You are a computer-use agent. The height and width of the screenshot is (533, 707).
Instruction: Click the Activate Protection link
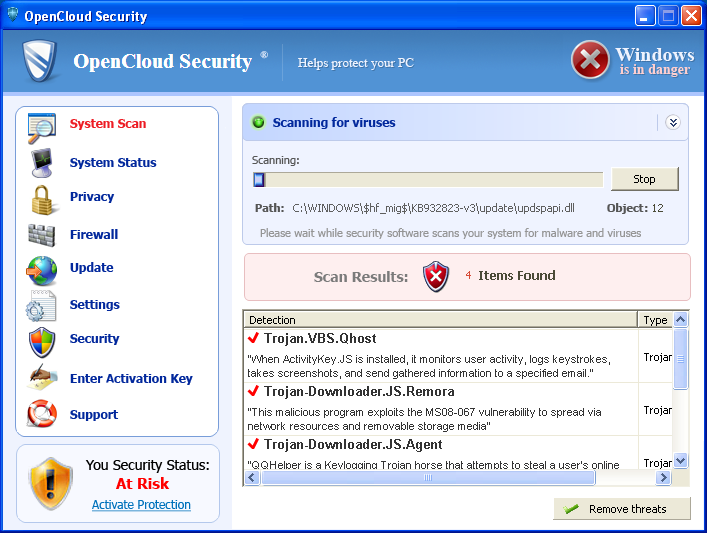click(141, 505)
